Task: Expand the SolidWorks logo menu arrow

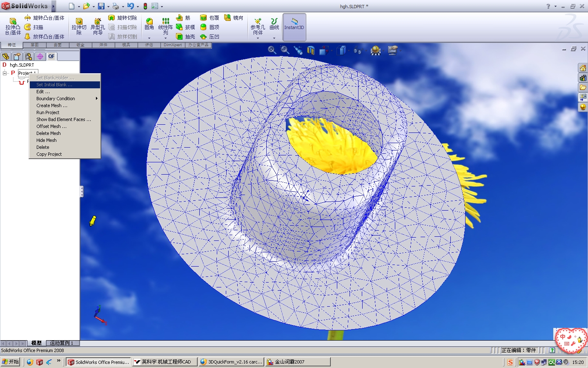Action: coord(53,6)
